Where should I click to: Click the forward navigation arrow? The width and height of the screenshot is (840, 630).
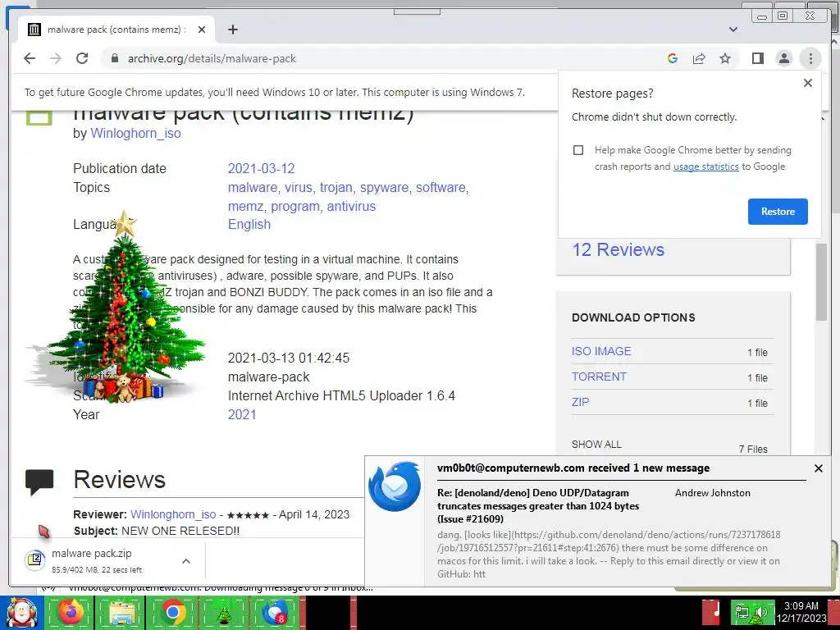(x=56, y=58)
